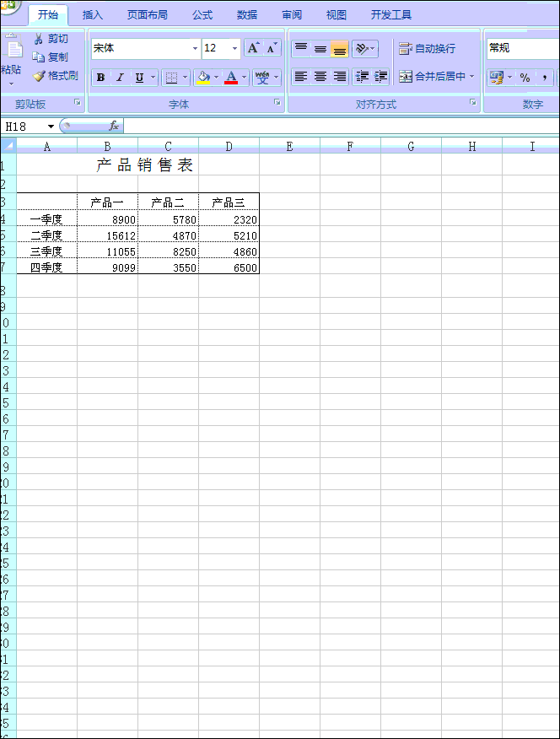Apply the red font color A
The image size is (560, 739).
point(231,78)
